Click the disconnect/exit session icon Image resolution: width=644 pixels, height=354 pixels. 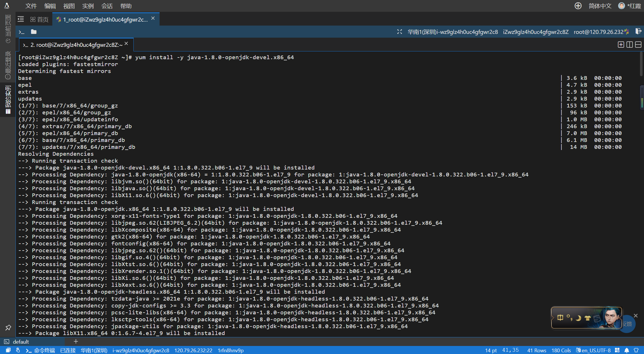638,31
